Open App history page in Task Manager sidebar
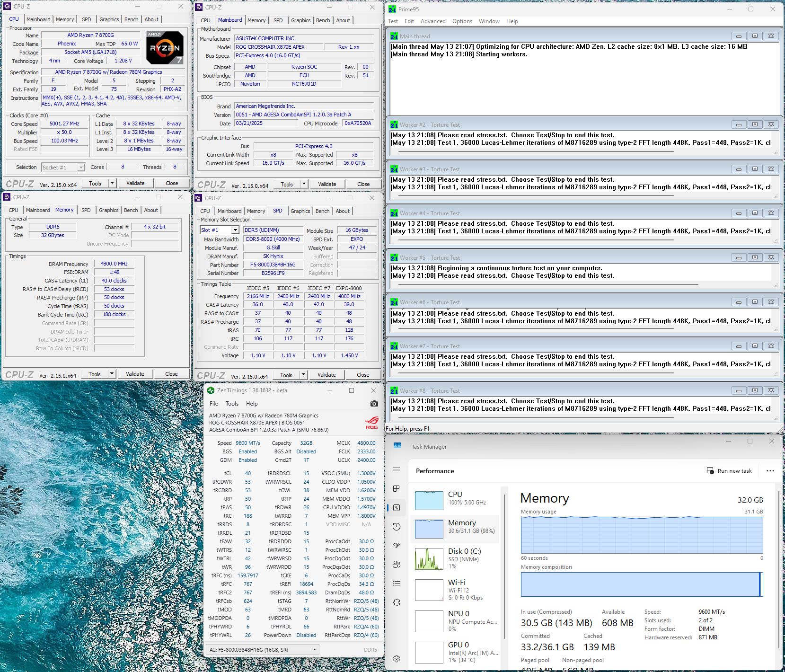 [x=397, y=526]
